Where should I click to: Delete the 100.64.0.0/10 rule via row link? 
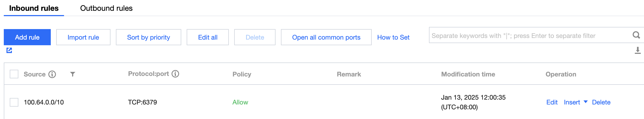(601, 102)
